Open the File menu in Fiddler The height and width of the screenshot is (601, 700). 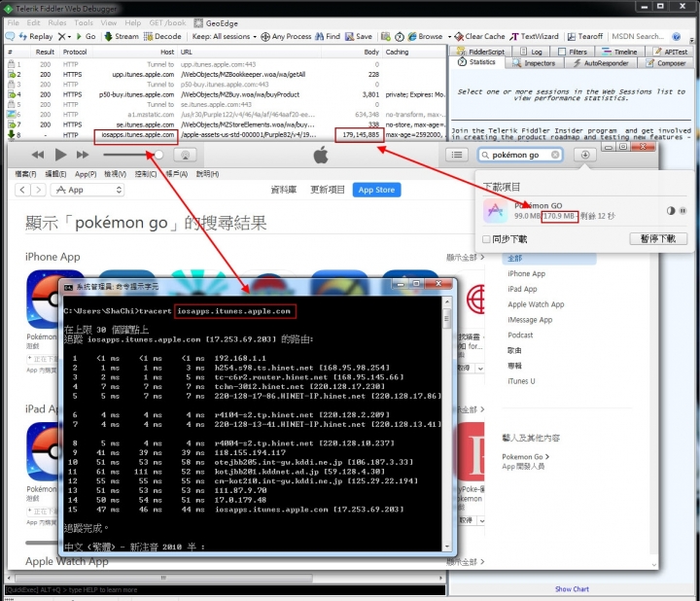13,22
